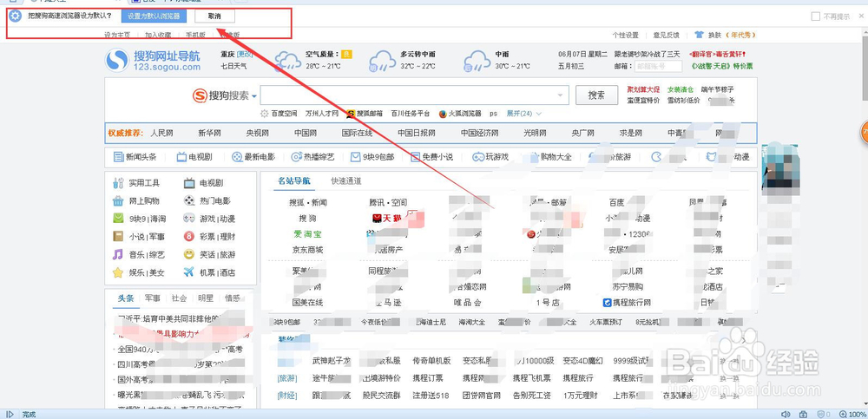The width and height of the screenshot is (868, 419).
Task: Switch to the 快速通道 tab
Action: [x=346, y=180]
